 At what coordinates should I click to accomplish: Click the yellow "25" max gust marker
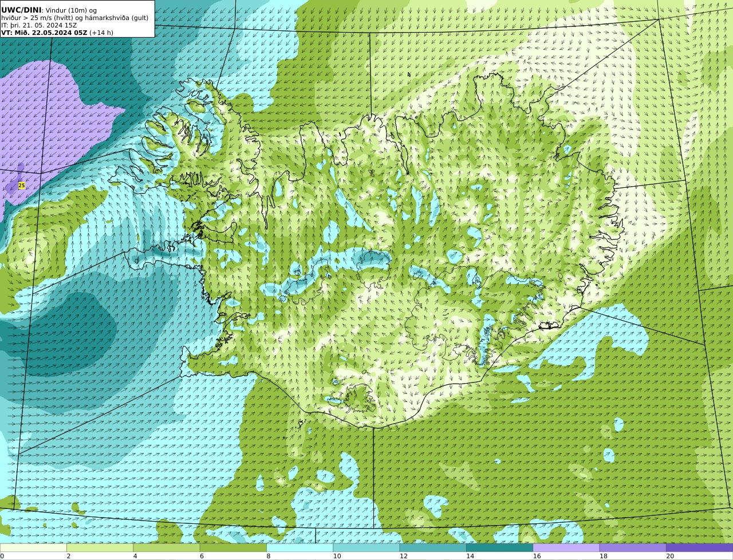pyautogui.click(x=22, y=186)
